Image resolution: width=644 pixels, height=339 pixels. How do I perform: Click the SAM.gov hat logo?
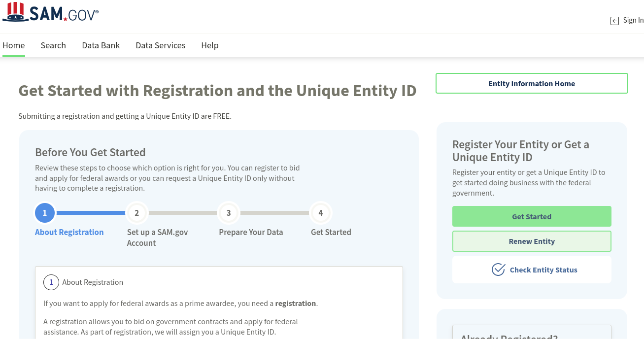click(15, 12)
